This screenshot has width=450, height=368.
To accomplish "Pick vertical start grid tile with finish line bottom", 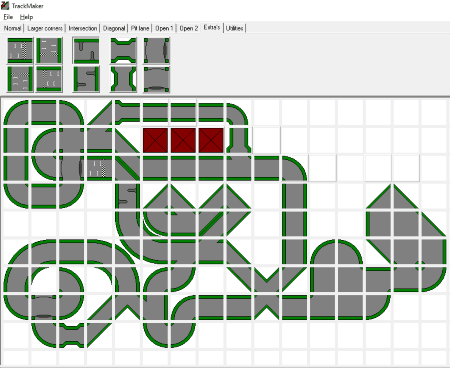I will (x=49, y=50).
